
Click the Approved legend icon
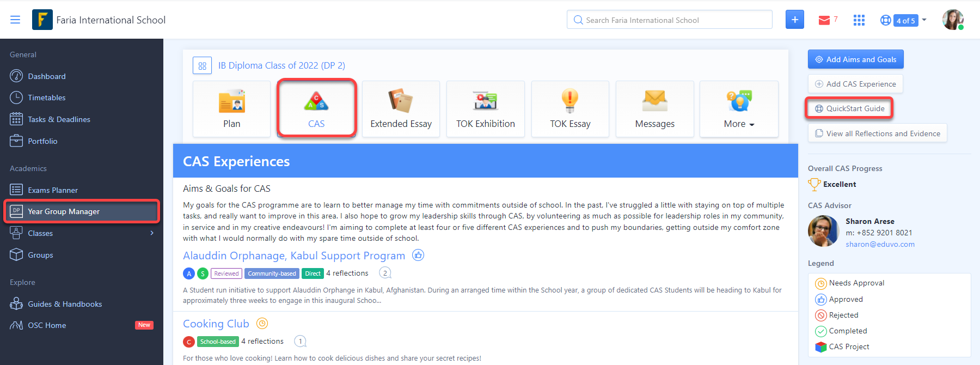pyautogui.click(x=821, y=300)
